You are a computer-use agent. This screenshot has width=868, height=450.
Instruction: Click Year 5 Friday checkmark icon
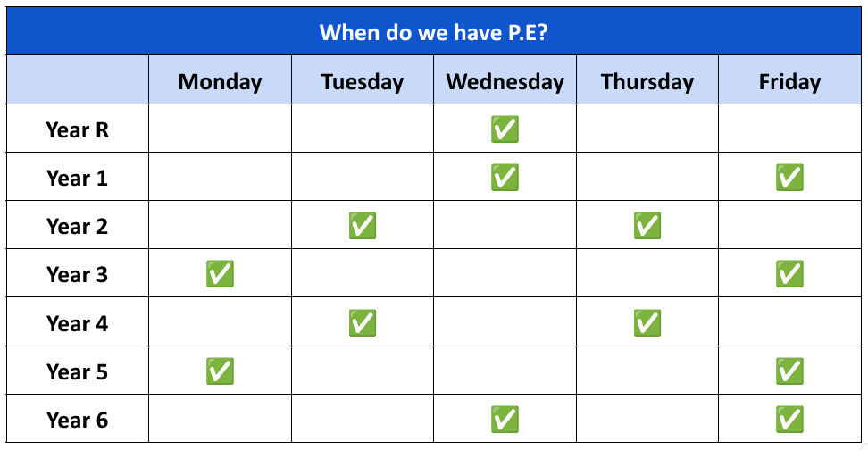click(x=789, y=371)
